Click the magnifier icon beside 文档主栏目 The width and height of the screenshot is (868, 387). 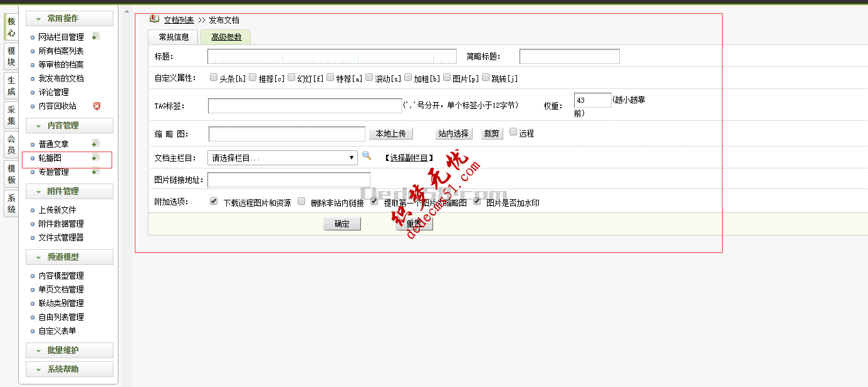[367, 157]
